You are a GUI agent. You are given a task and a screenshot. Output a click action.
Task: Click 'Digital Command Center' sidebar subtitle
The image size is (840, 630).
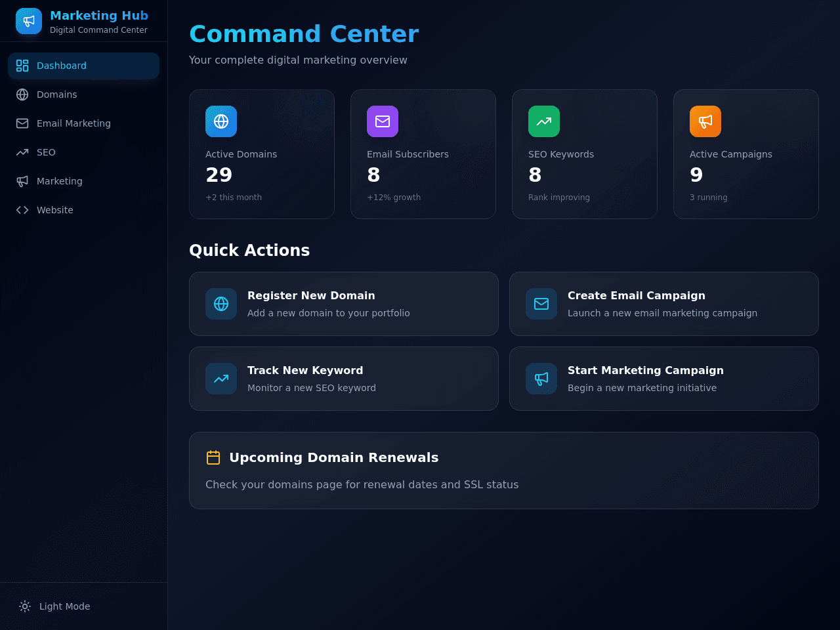point(98,30)
